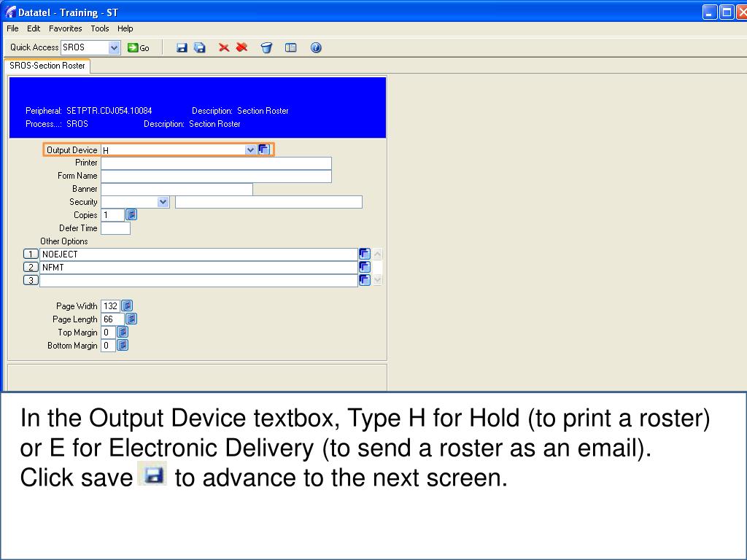Click the Form Name input field

click(216, 176)
